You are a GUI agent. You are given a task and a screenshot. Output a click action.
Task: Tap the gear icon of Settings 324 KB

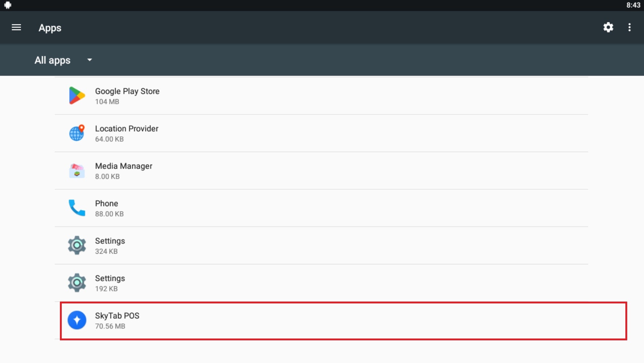[77, 245]
